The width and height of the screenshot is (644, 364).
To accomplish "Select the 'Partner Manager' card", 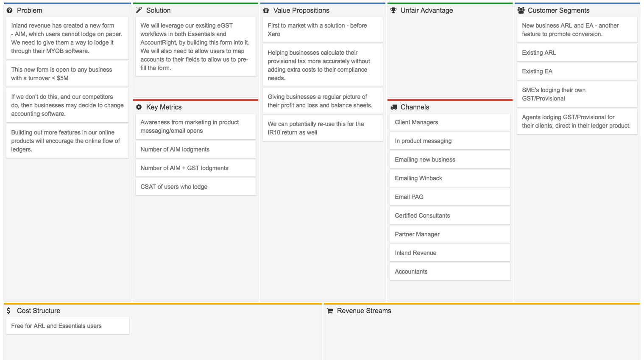I will pyautogui.click(x=450, y=234).
